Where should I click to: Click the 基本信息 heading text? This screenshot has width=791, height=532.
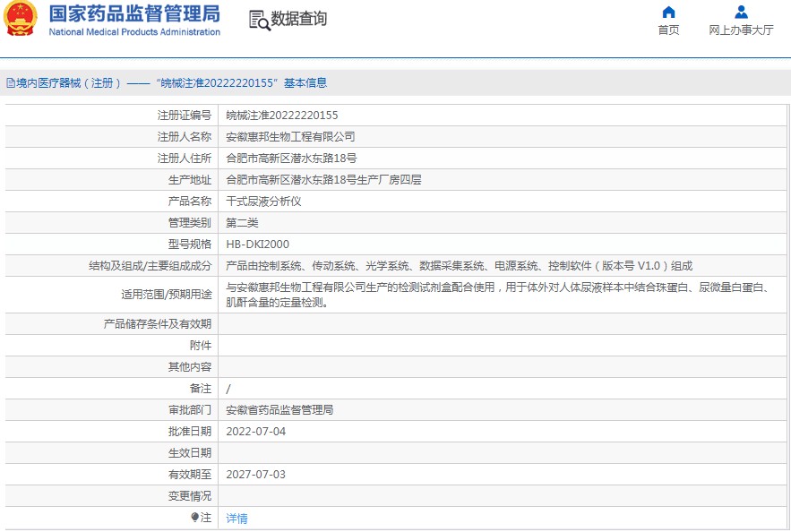point(305,82)
